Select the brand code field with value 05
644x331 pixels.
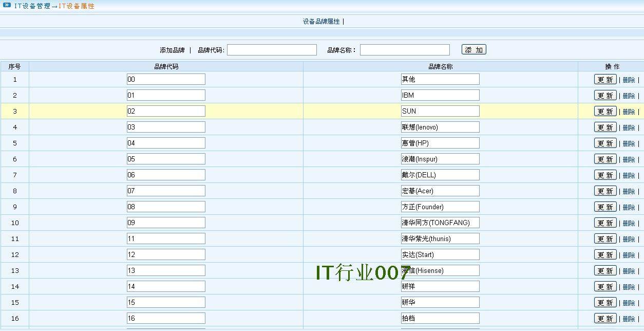[166, 159]
